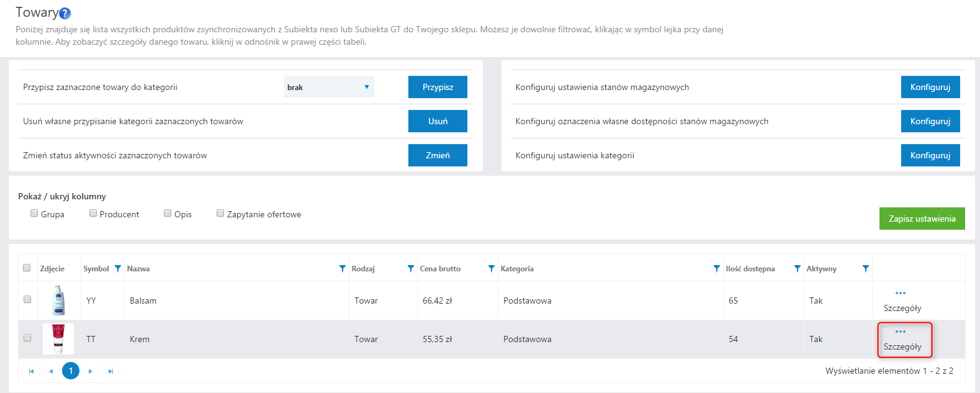Toggle the Producent column checkbox

(x=93, y=214)
